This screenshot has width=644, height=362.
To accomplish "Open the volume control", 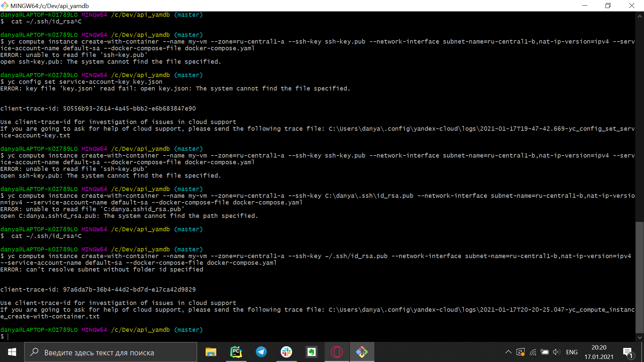I will 556,352.
